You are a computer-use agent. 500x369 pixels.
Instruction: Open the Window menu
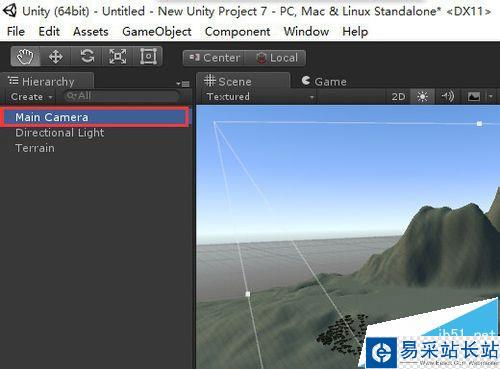pyautogui.click(x=306, y=31)
